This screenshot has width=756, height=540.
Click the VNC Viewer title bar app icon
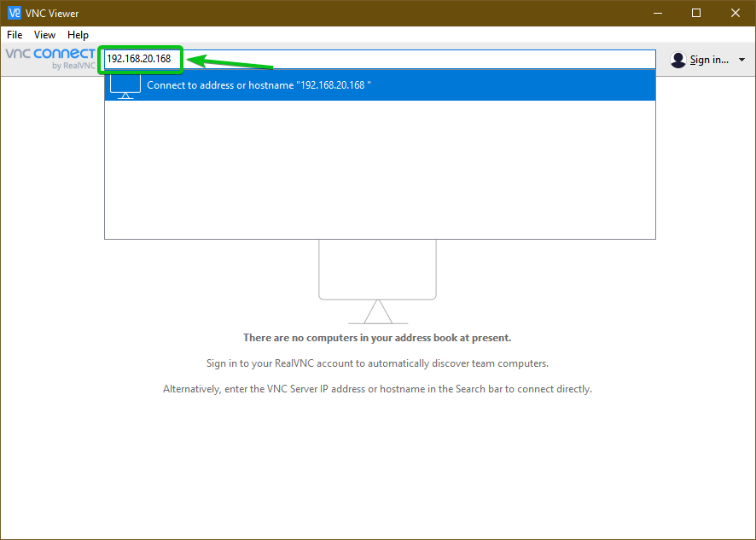[x=15, y=13]
